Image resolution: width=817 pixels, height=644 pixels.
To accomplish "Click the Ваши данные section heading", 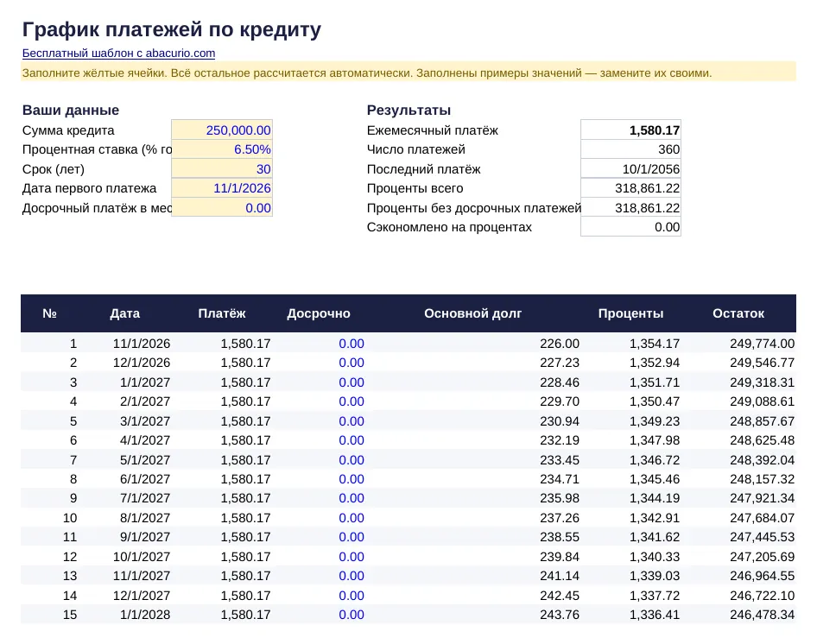I will point(71,110).
